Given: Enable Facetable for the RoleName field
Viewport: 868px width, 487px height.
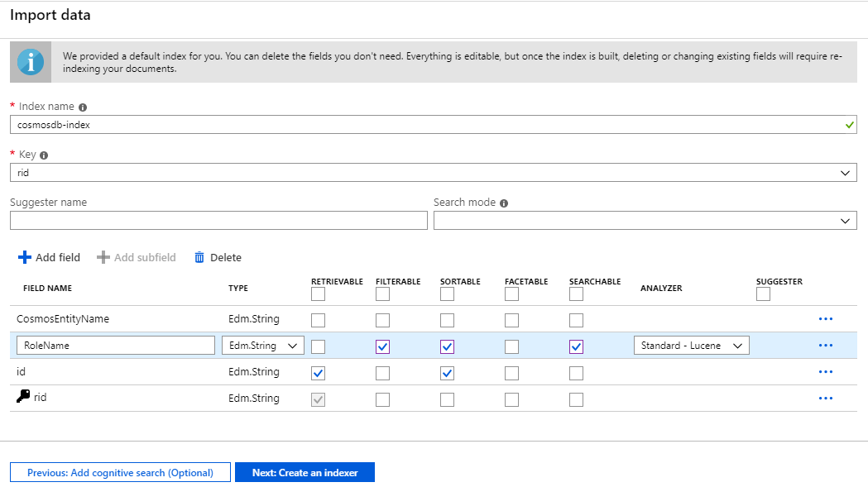Looking at the screenshot, I should [x=511, y=346].
